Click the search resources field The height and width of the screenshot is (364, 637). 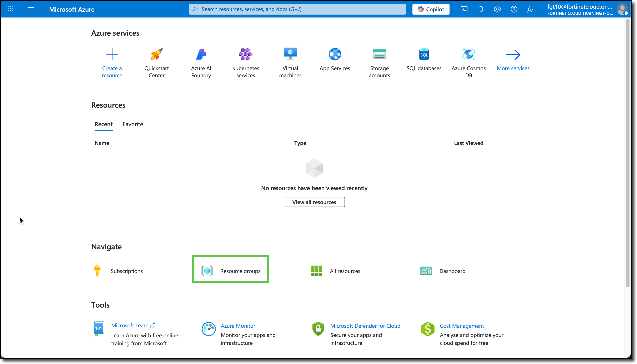pyautogui.click(x=297, y=9)
